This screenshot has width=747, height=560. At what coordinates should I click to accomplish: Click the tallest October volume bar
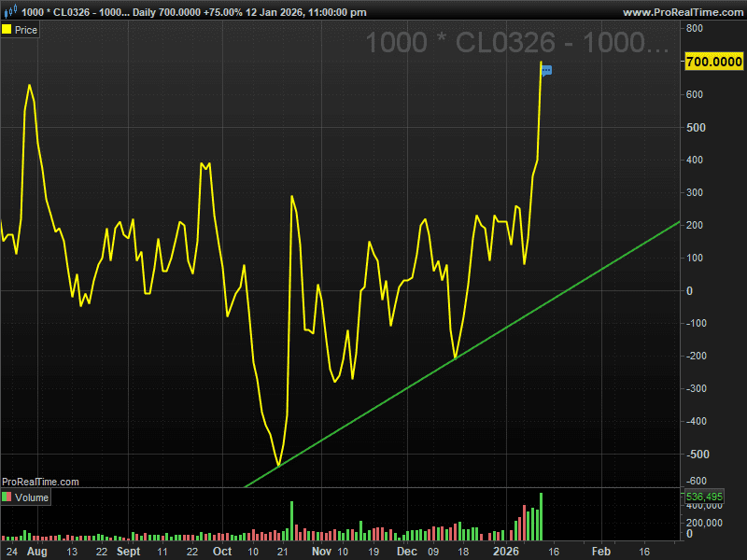[x=291, y=521]
